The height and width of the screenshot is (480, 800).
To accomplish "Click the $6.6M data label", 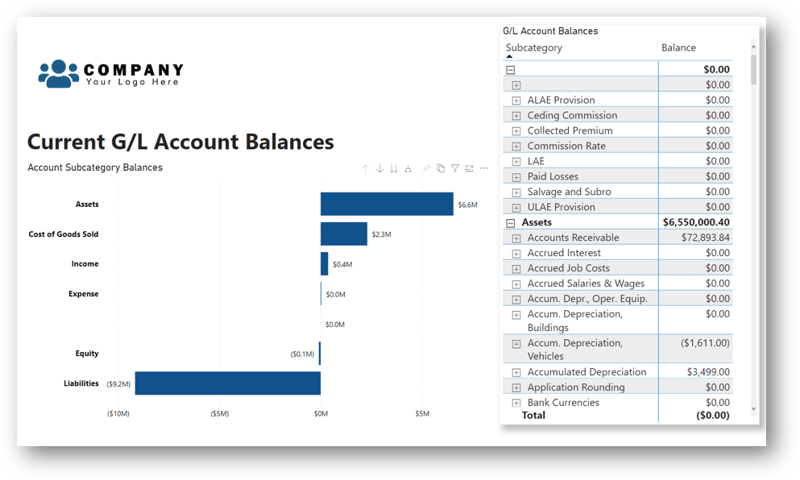I will coord(467,205).
